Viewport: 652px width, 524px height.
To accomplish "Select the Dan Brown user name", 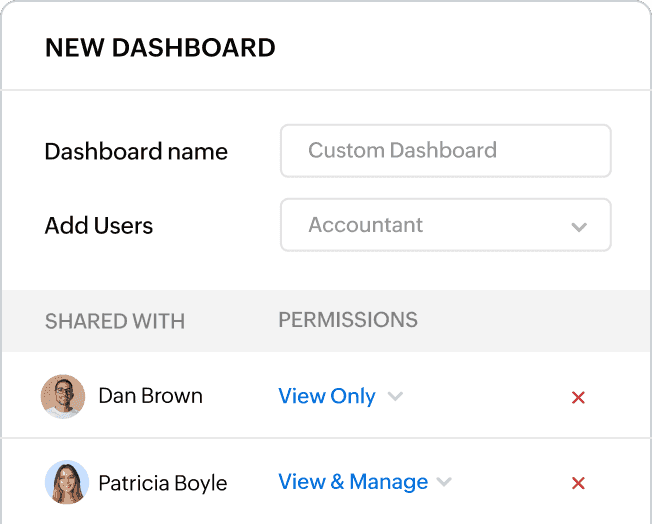I will point(150,396).
